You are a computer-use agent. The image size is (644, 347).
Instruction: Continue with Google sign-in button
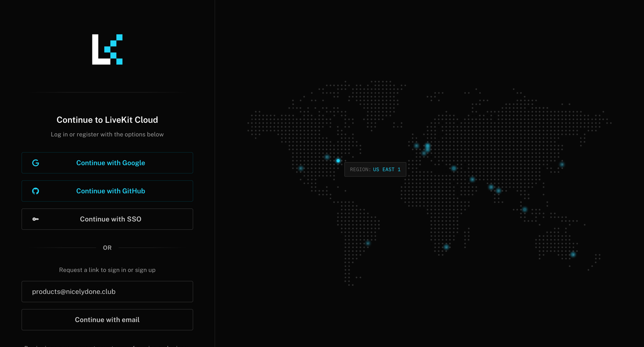107,163
